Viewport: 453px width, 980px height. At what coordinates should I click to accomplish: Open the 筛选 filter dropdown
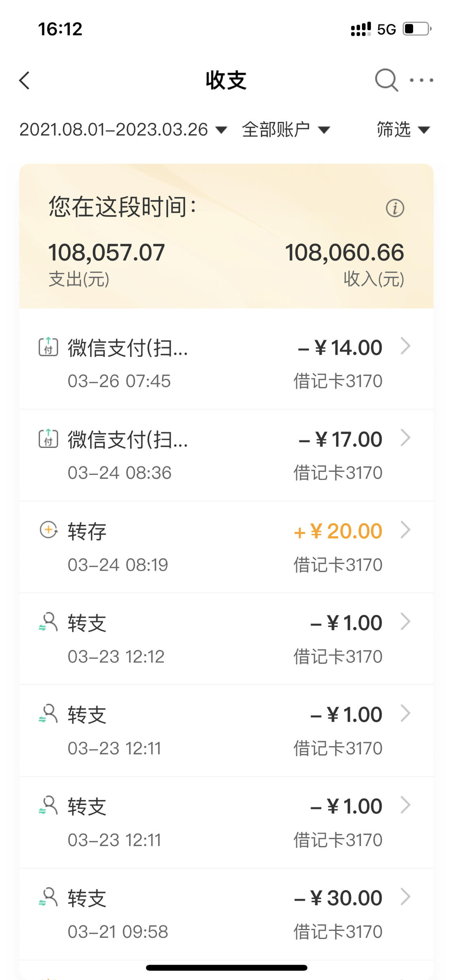403,130
